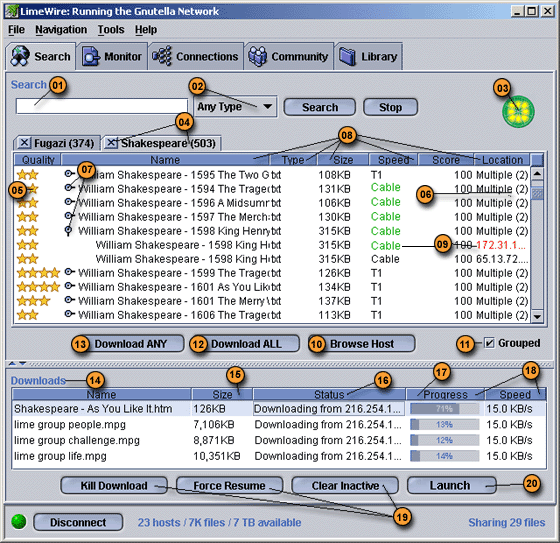Screen dimensions: 560x543
Task: Expand the 1606 The Trage result group
Action: tap(69, 314)
